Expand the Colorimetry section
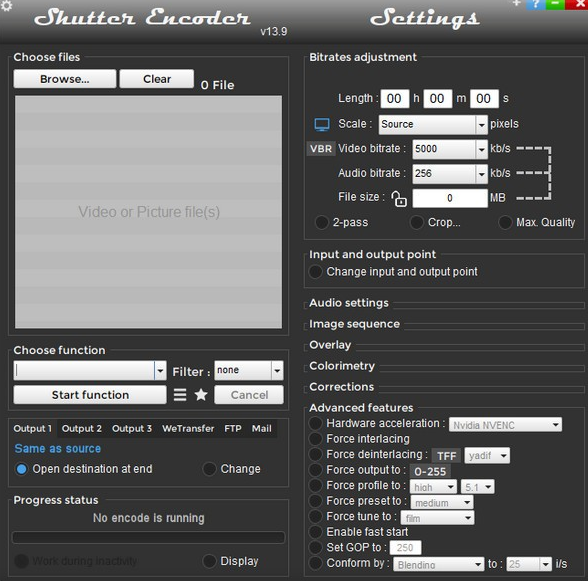Screen dimensions: 588x581 [x=342, y=366]
